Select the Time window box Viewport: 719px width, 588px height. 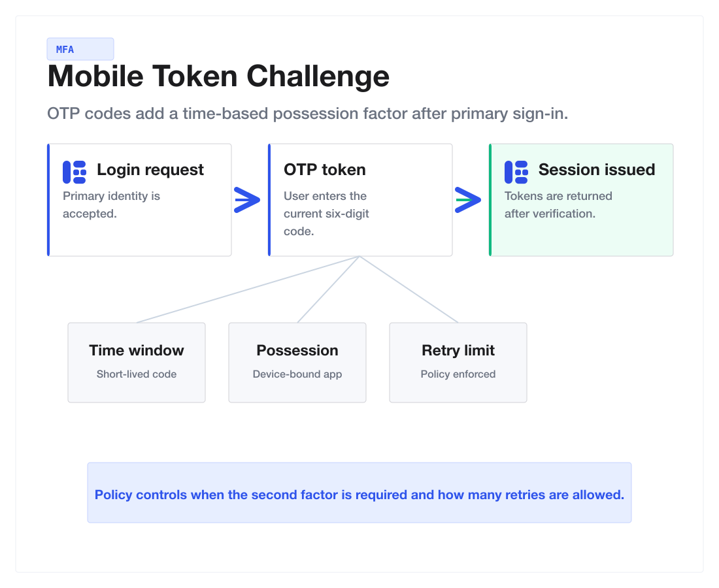tap(137, 363)
